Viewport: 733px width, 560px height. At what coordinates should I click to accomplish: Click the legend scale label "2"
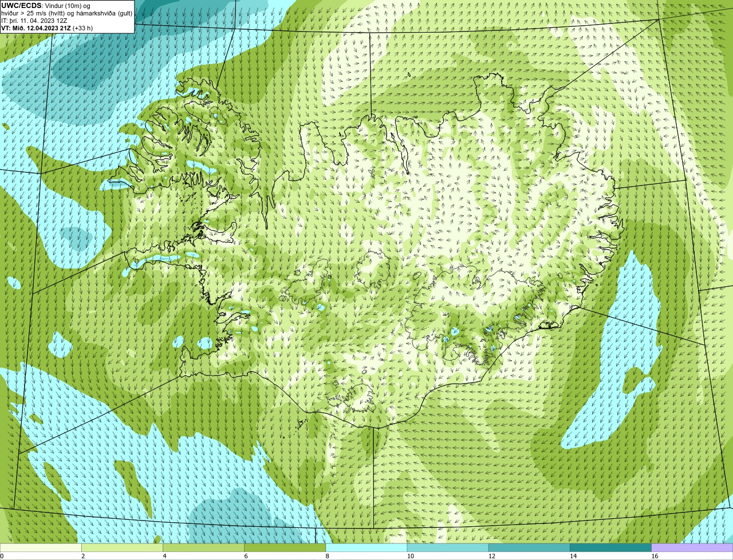(83, 556)
